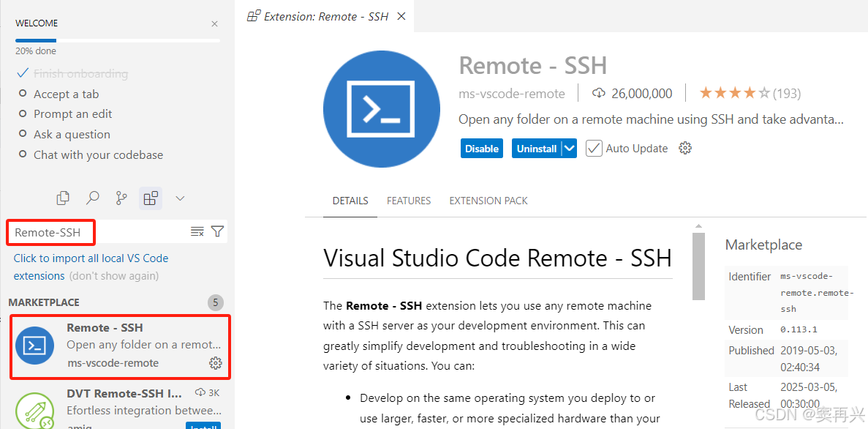Switch to the EXTENSION PACK tab
The height and width of the screenshot is (429, 868).
pyautogui.click(x=488, y=201)
